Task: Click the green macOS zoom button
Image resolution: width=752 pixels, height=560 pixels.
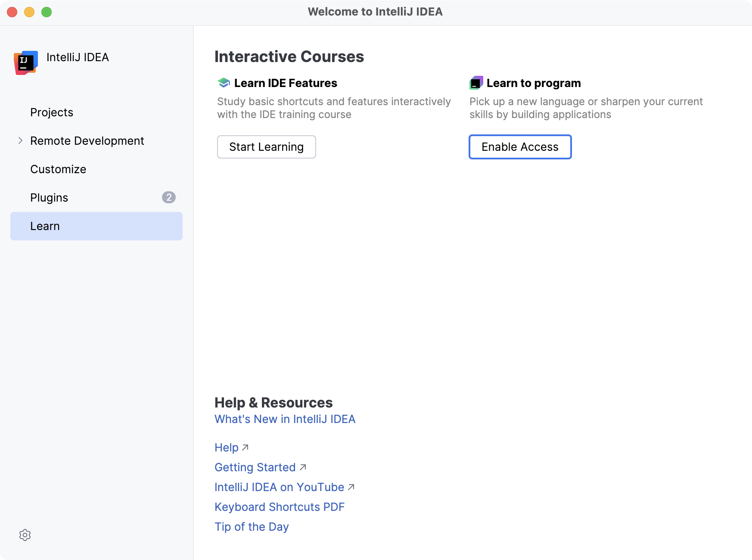Action: pyautogui.click(x=47, y=12)
